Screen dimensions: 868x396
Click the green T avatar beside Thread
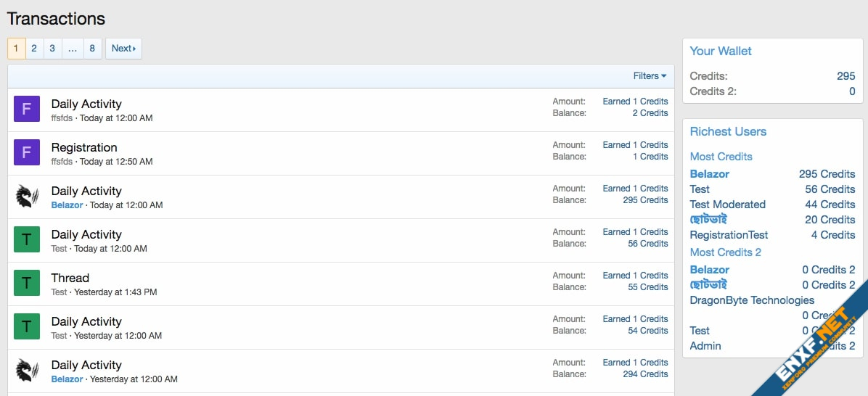point(27,283)
